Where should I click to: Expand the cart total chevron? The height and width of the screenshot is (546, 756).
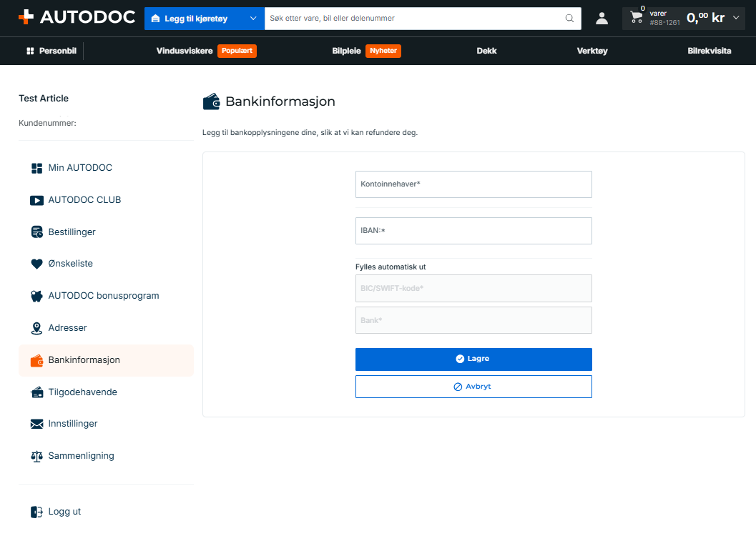736,18
